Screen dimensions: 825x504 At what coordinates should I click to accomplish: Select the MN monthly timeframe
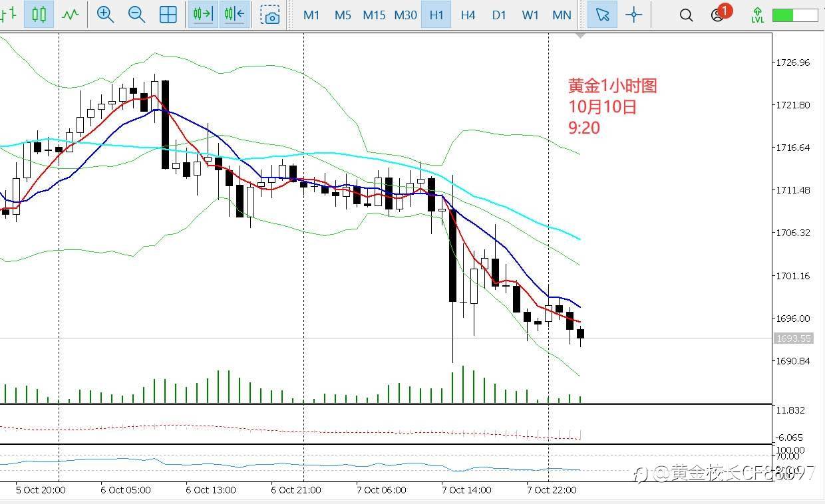562,15
